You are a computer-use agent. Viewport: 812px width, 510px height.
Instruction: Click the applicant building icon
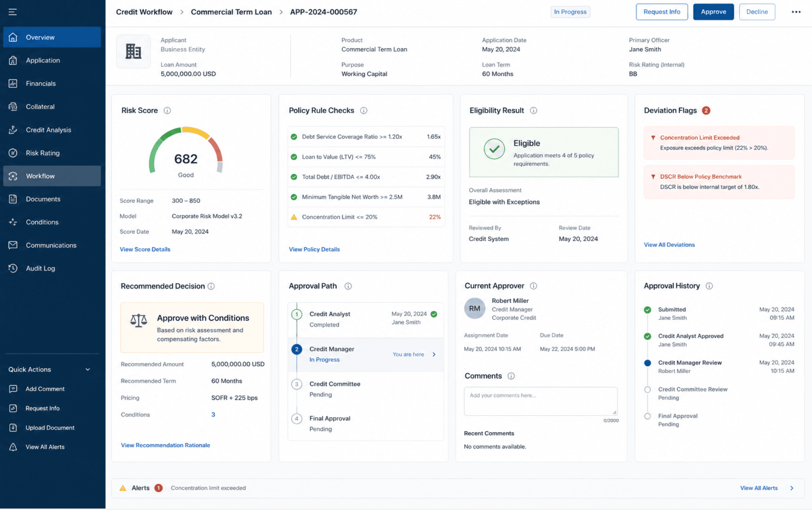click(133, 51)
